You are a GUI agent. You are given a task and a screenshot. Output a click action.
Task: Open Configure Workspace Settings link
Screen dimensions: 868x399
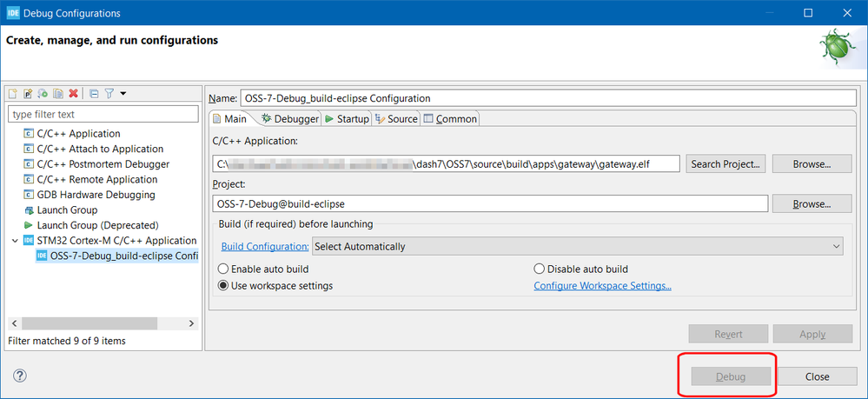point(602,286)
